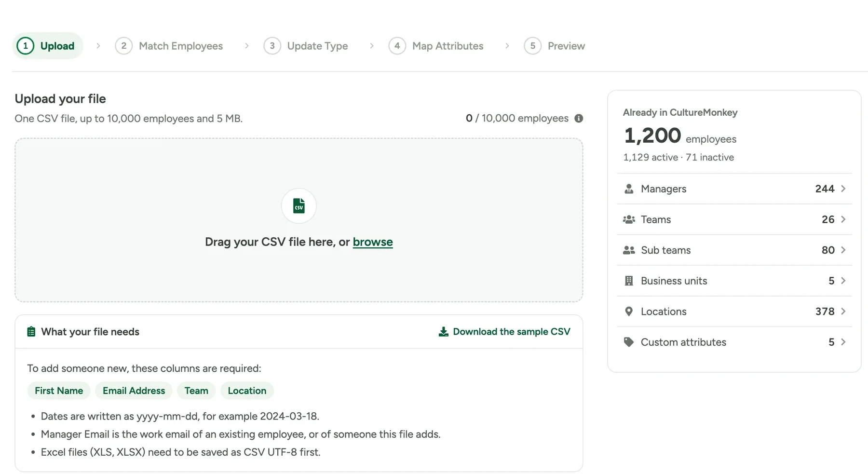Click the Location column chip
This screenshot has height=474, width=868.
tap(247, 391)
